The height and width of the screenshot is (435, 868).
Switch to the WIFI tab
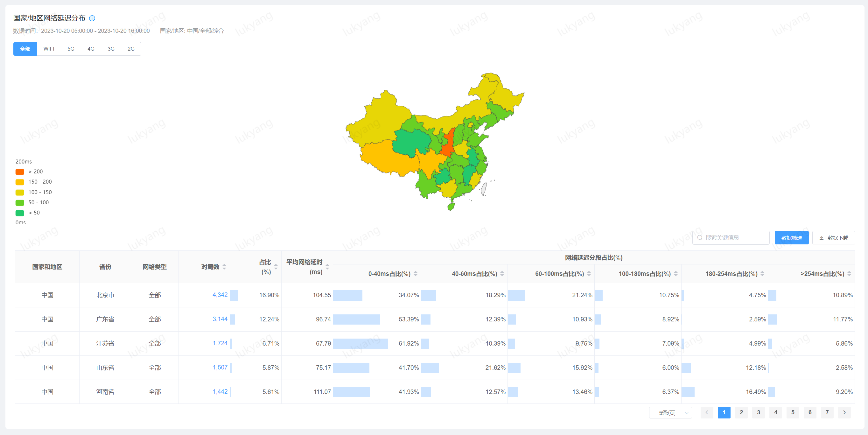(49, 49)
